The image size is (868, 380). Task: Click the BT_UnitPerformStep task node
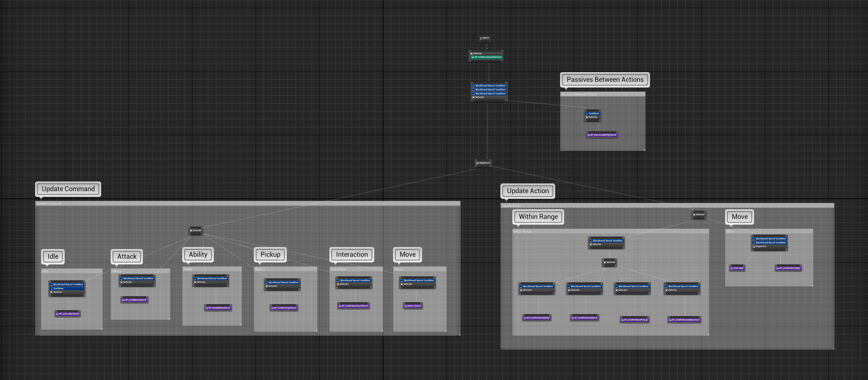pos(788,268)
